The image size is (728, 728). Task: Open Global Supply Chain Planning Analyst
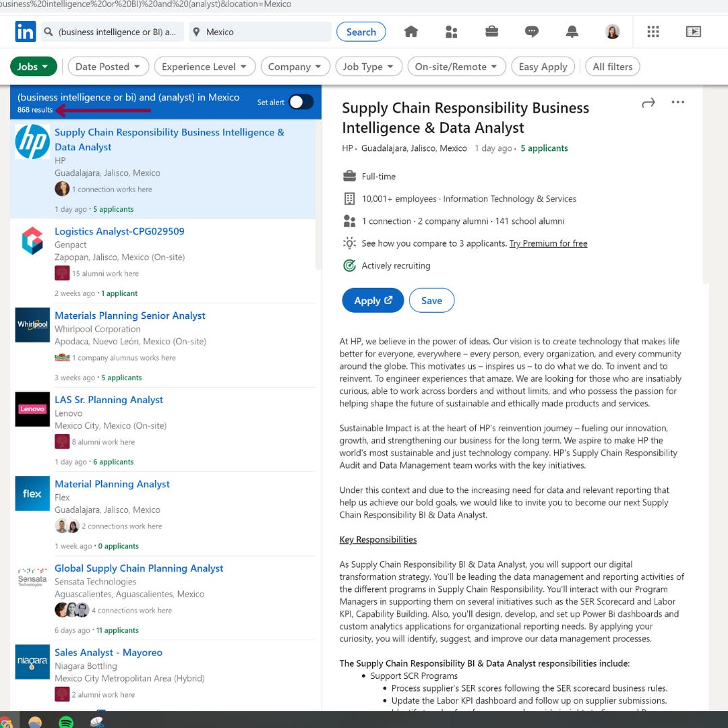click(x=139, y=568)
